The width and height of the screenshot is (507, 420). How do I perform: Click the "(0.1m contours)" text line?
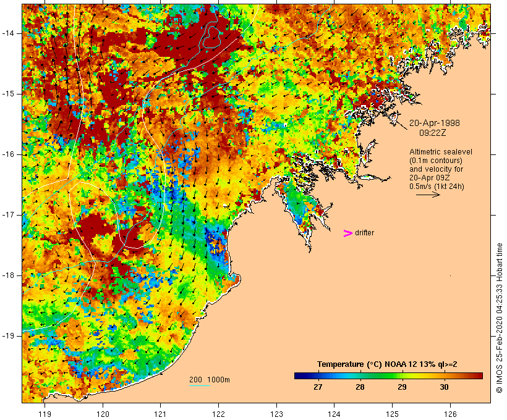coord(436,161)
